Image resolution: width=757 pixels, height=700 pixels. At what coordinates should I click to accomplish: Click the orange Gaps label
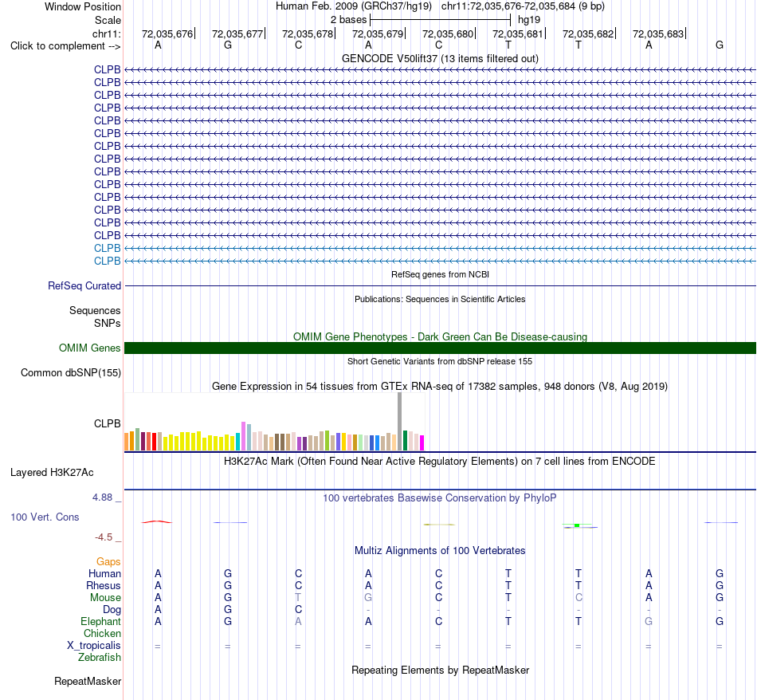tap(108, 561)
